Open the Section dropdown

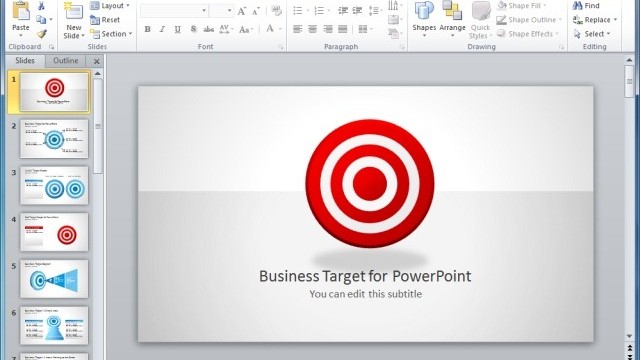click(x=111, y=34)
